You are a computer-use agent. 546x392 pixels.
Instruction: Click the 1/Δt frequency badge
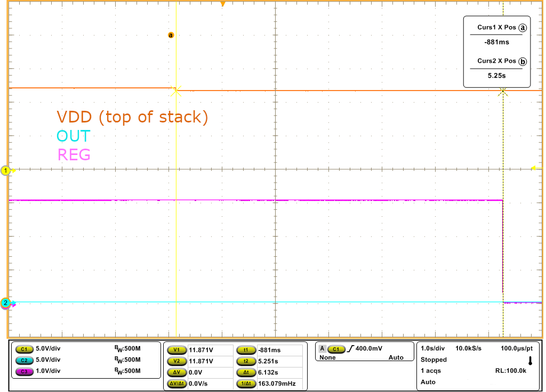[x=246, y=383]
